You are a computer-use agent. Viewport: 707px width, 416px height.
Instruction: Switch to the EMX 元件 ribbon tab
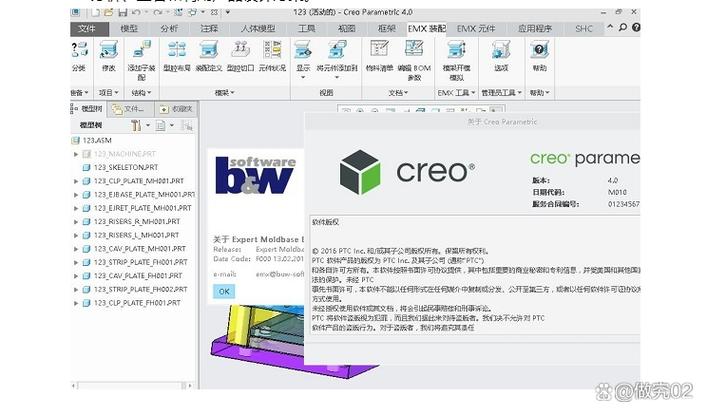476,29
